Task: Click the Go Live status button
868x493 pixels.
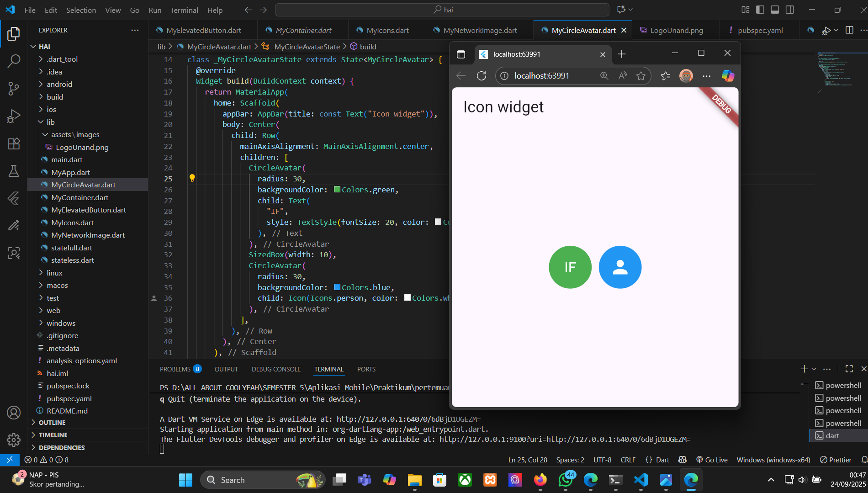Action: click(x=712, y=460)
